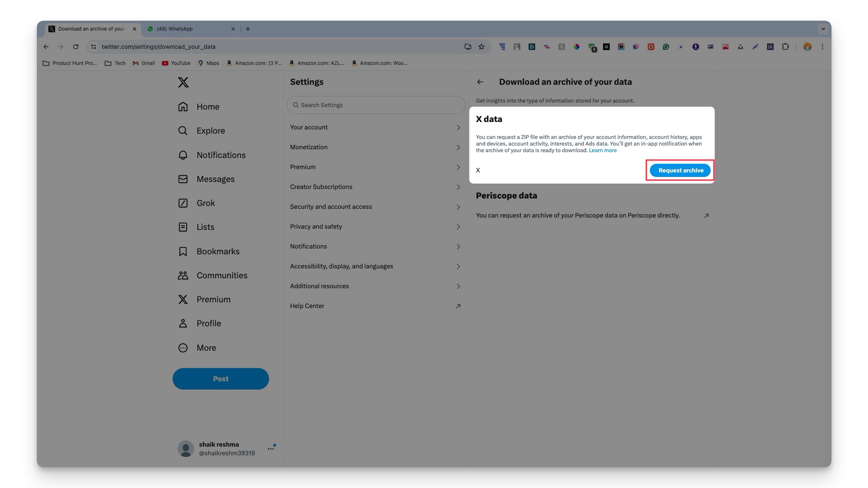
Task: Open the Amazon.com: [3 P bookmark
Action: [254, 63]
